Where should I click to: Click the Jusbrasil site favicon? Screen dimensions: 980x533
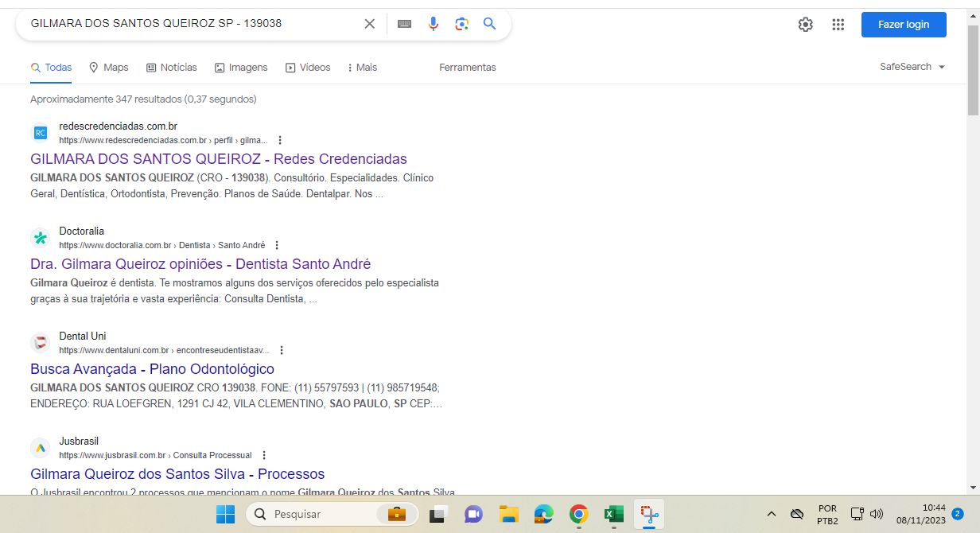tap(40, 448)
